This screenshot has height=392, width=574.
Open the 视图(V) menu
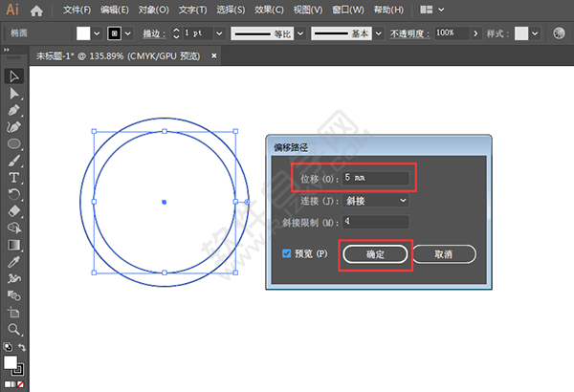[308, 10]
